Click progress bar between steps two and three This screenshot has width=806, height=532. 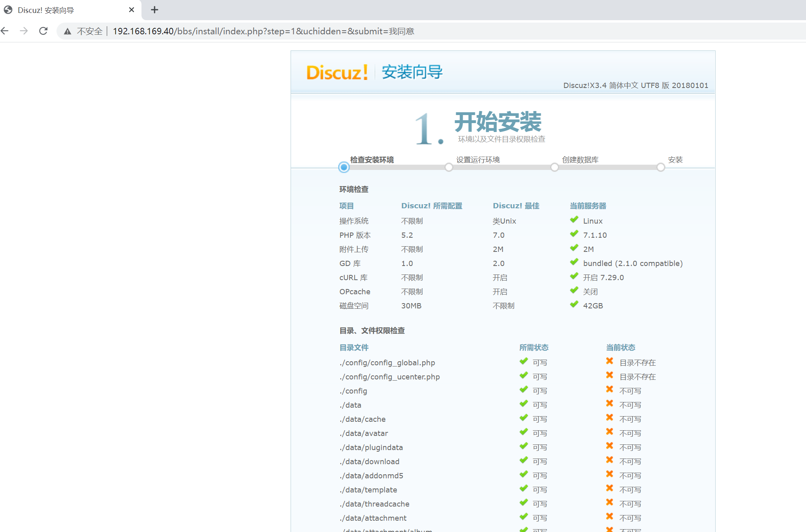pos(502,167)
